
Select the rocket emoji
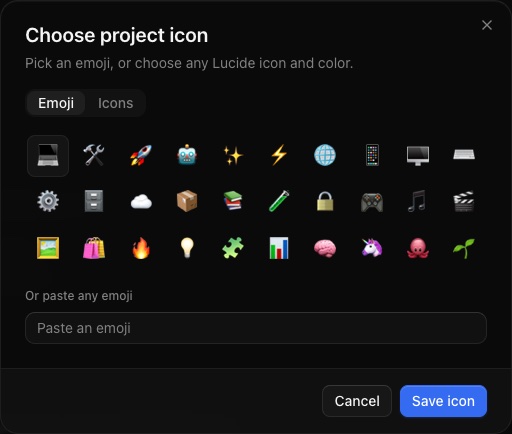click(141, 155)
